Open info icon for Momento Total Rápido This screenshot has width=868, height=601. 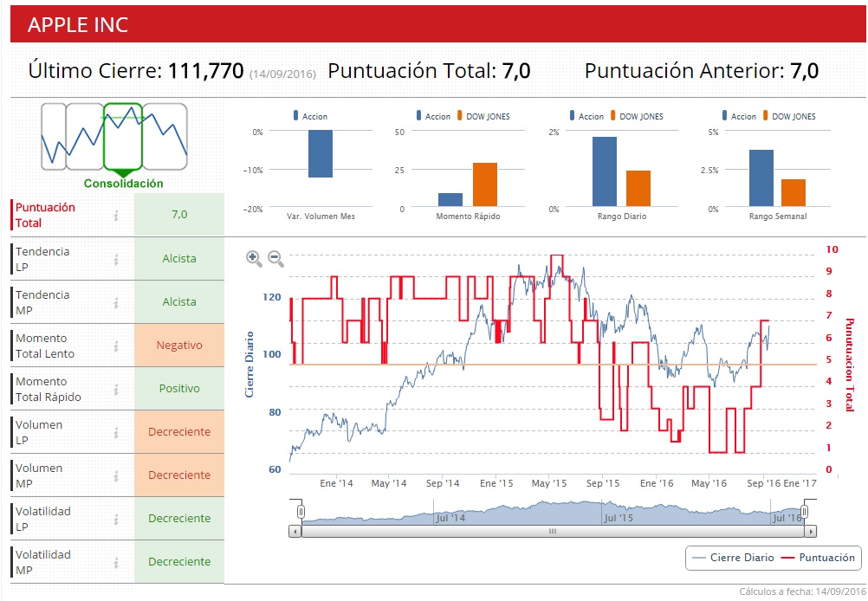click(x=116, y=389)
